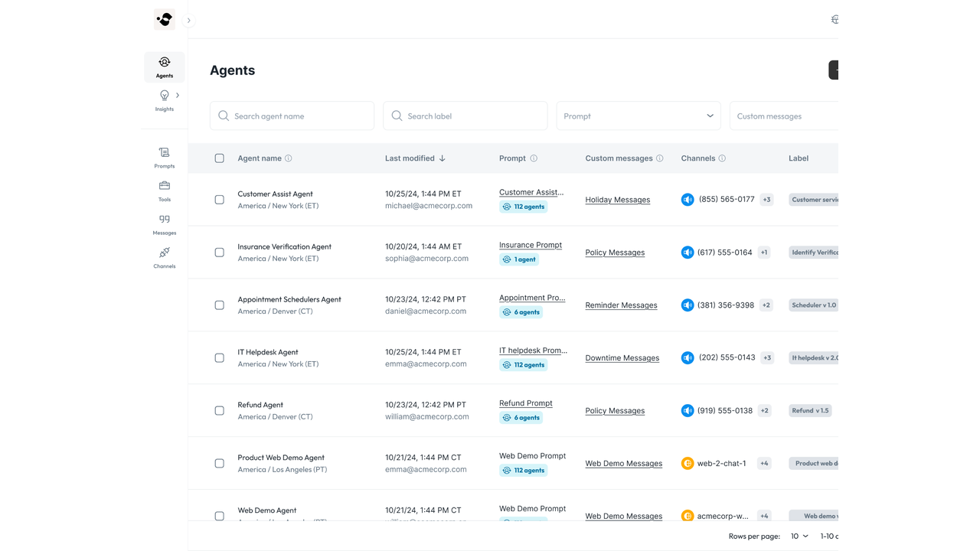The image size is (980, 551).
Task: Click the 112 agents badge under Customer Assist prompt
Action: [x=524, y=207]
